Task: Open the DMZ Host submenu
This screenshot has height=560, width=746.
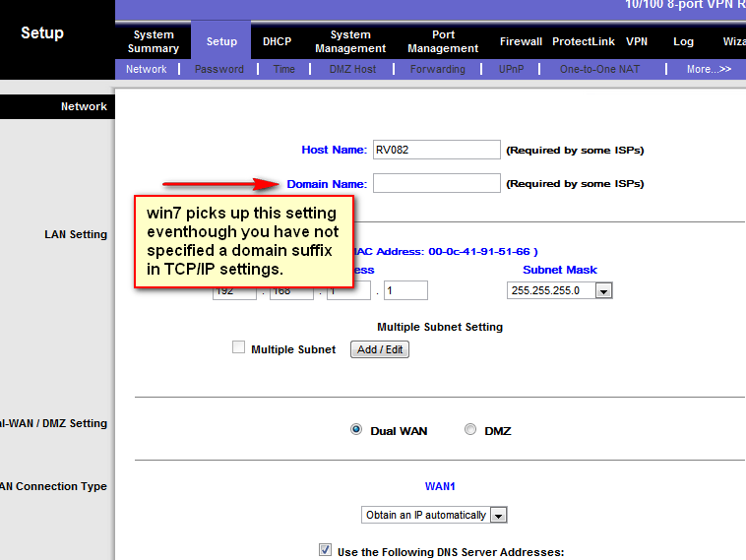Action: point(351,69)
